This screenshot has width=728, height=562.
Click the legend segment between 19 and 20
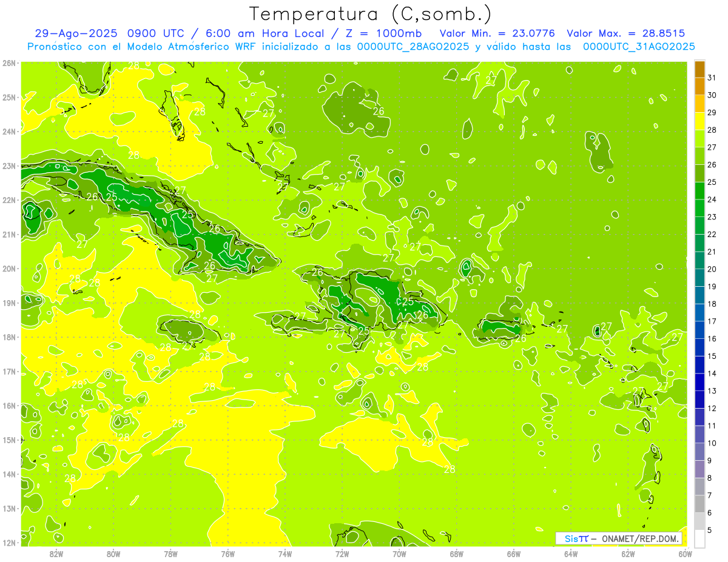coord(699,278)
